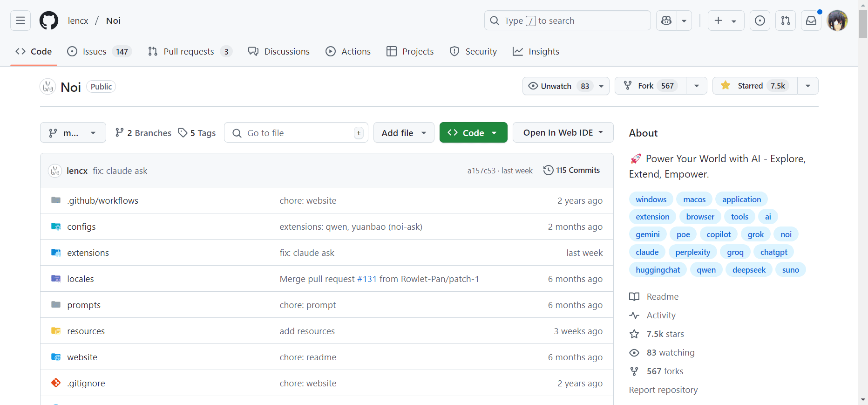Go to GitHub homepage via Octocat logo
This screenshot has width=868, height=405.
[x=49, y=21]
